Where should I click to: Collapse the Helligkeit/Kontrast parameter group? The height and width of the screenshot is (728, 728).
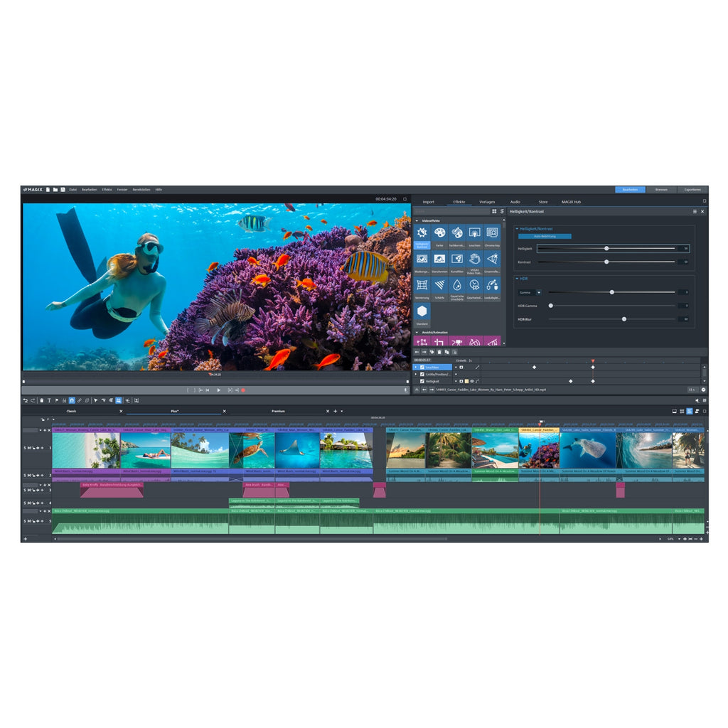pos(517,229)
